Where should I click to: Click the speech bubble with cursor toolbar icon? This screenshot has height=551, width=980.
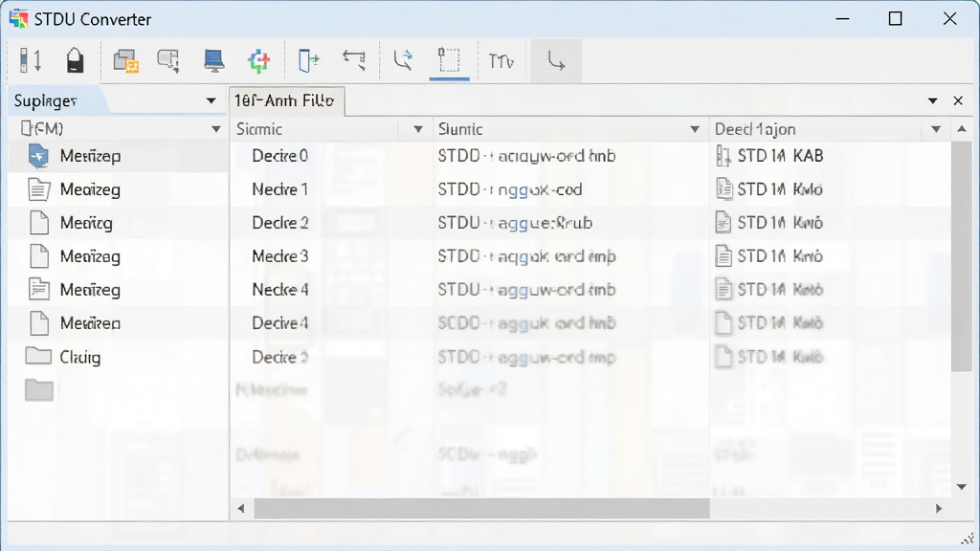168,61
